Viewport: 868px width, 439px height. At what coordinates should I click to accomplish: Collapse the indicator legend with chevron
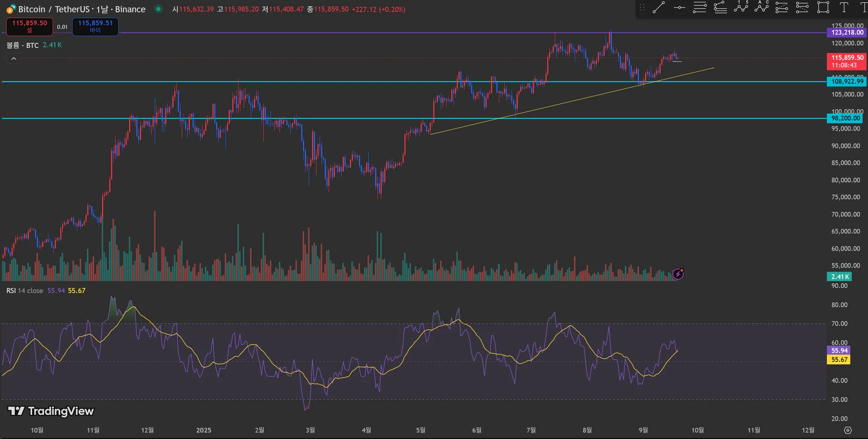tap(14, 59)
